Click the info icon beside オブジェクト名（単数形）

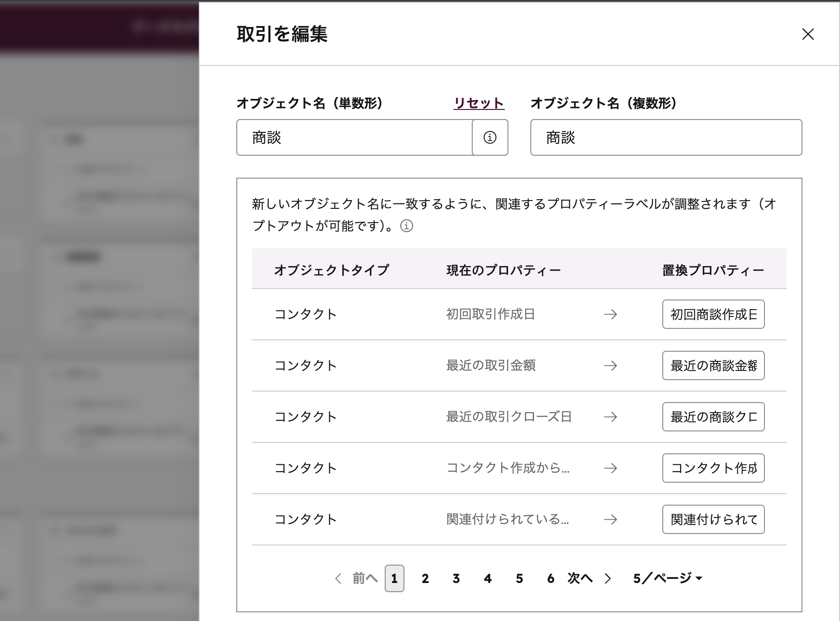(x=489, y=137)
